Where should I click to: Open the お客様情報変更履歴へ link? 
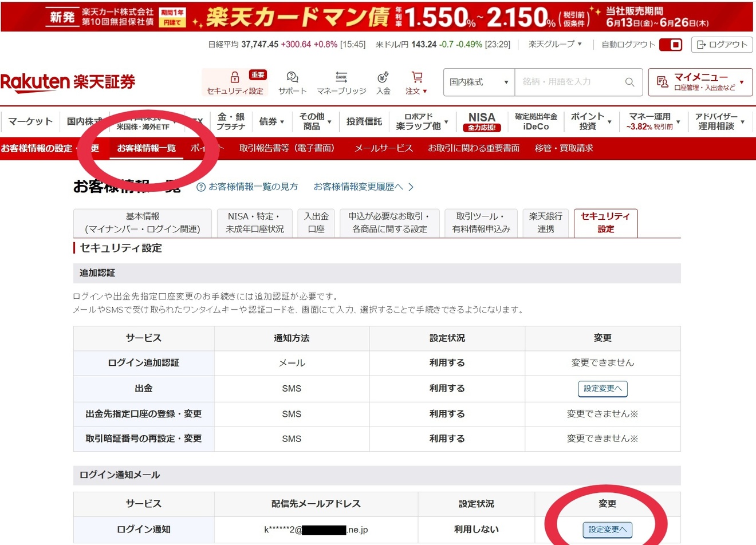pos(364,187)
